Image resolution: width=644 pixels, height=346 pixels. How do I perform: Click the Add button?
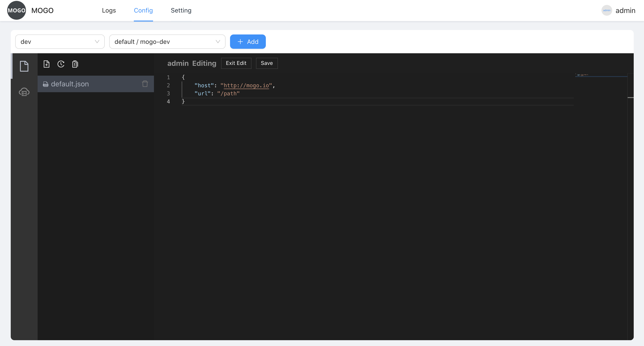pyautogui.click(x=248, y=41)
